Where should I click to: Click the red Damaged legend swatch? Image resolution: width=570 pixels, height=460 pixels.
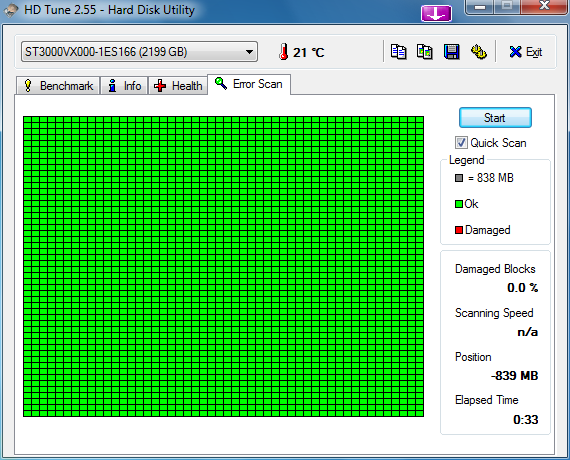459,230
